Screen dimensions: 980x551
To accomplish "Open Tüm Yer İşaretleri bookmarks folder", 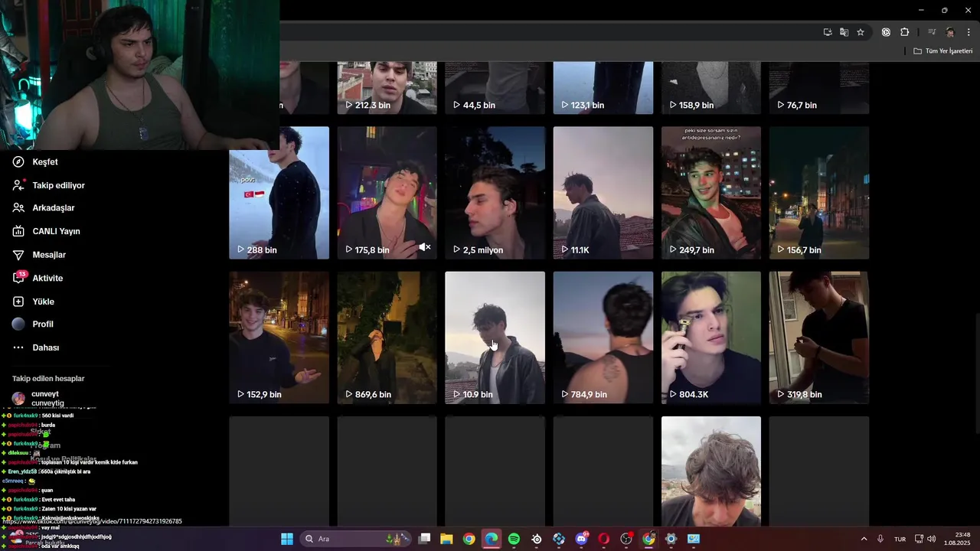I will pos(942,51).
